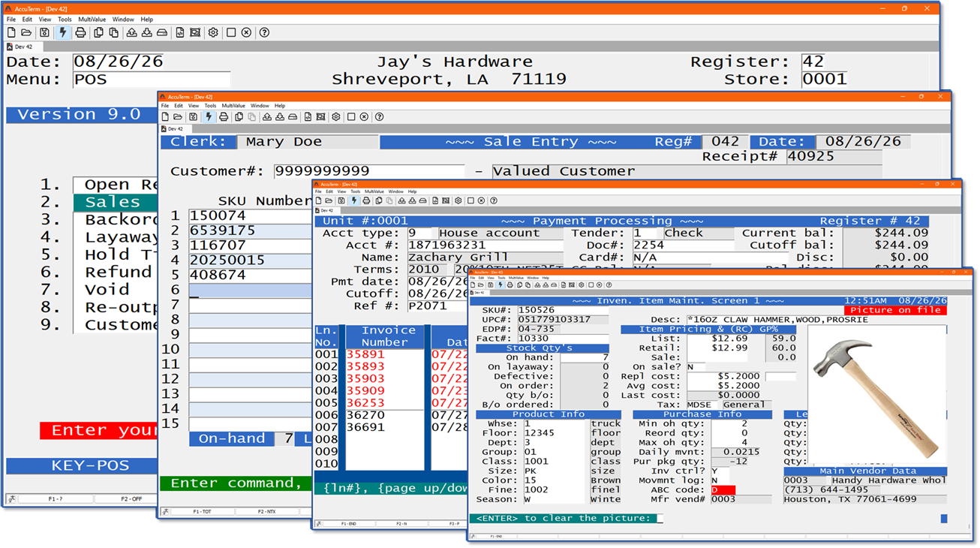Click Copy icon in Sale Entry window toolbar
The height and width of the screenshot is (548, 980).
(239, 117)
